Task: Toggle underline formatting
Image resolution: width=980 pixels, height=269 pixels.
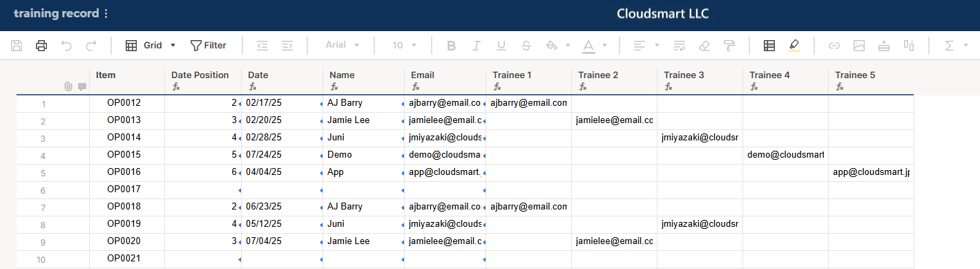Action: pos(501,46)
